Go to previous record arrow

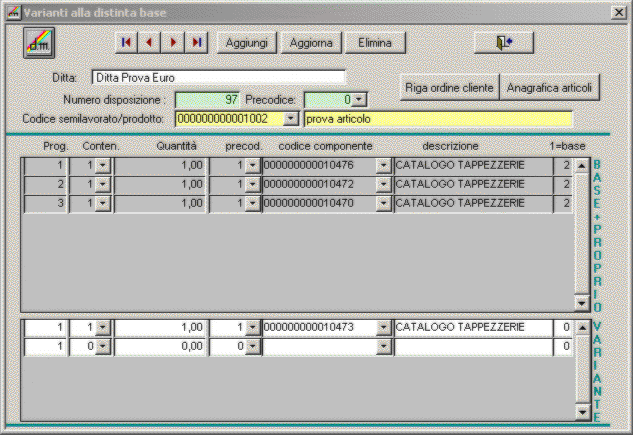(x=149, y=42)
